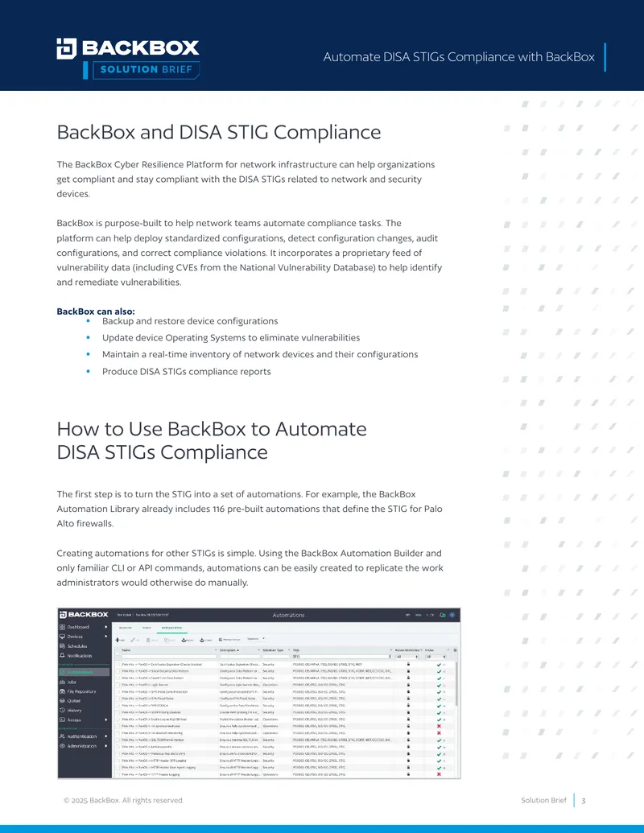Click the Export icon in toolbar
The height and width of the screenshot is (833, 644).
184,640
